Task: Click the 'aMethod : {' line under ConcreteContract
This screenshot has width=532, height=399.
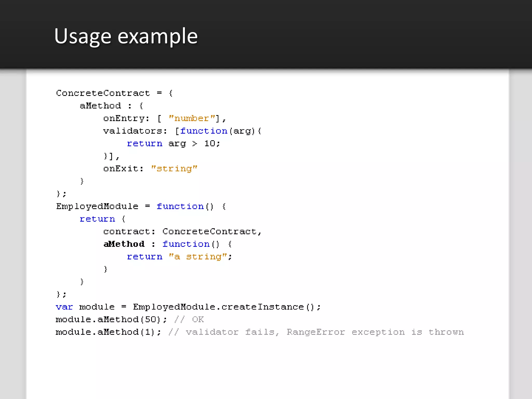Action: (112, 106)
